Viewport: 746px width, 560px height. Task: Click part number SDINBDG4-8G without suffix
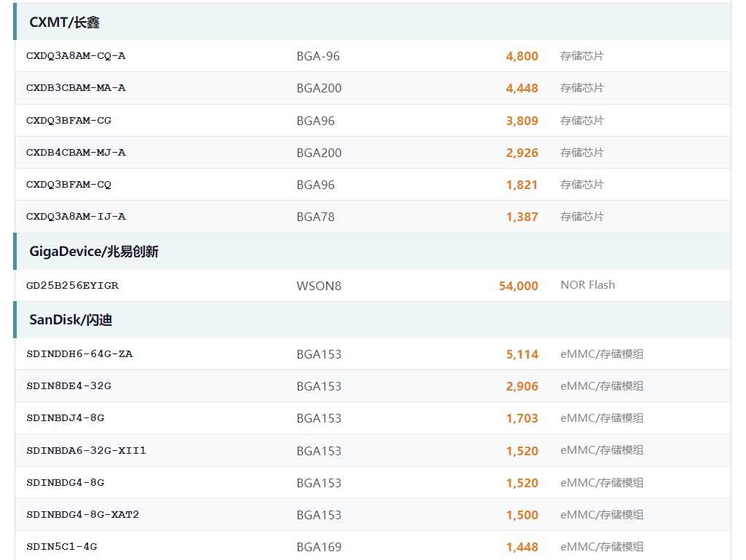click(66, 483)
